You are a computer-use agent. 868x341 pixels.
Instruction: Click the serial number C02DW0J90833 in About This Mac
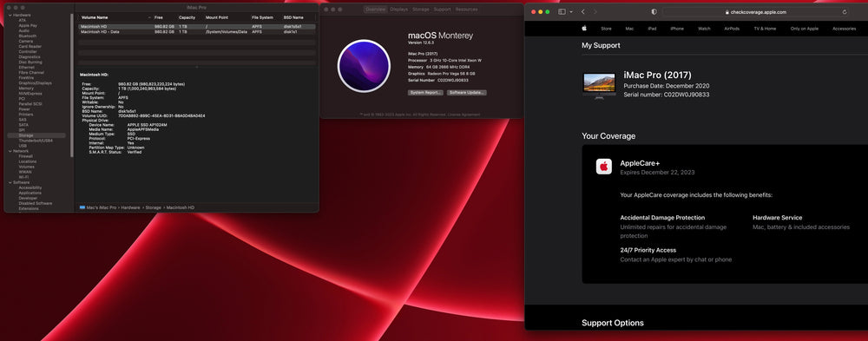pyautogui.click(x=453, y=81)
